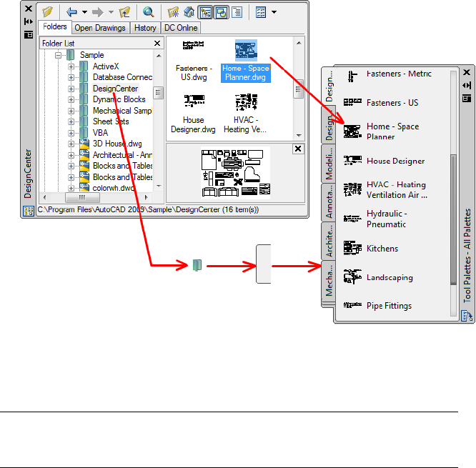Expand the DesignCenter folder node
This screenshot has width=476, height=468.
71,89
